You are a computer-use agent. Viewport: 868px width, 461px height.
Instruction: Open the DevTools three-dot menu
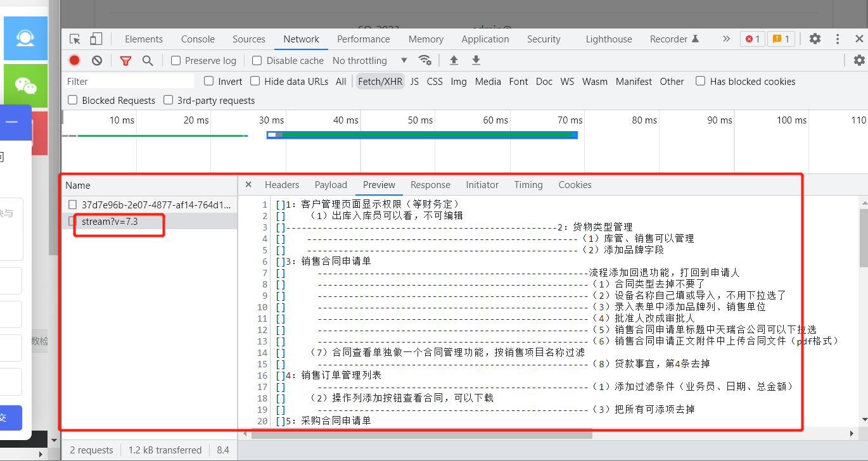click(838, 39)
